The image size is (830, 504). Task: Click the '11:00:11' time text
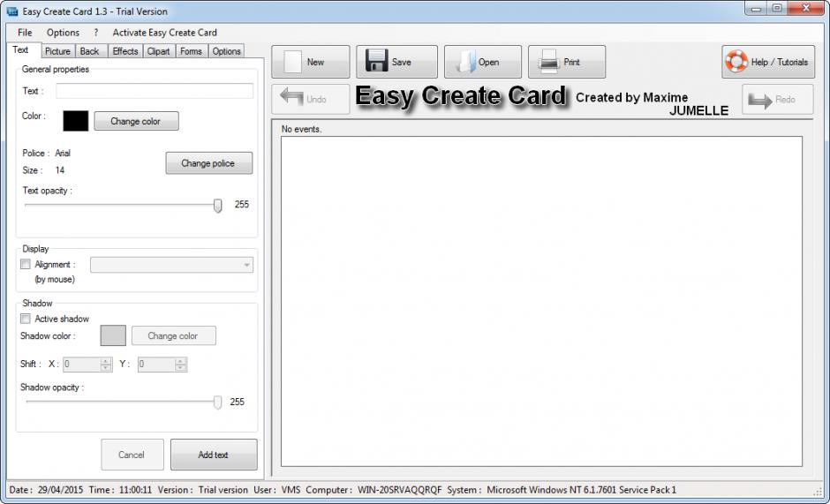135,490
